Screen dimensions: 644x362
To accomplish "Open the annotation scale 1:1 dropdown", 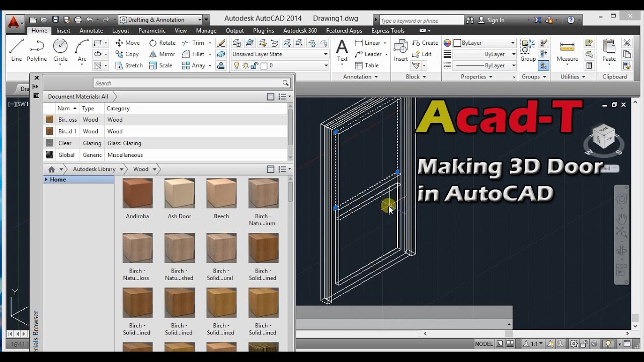I will click(534, 344).
